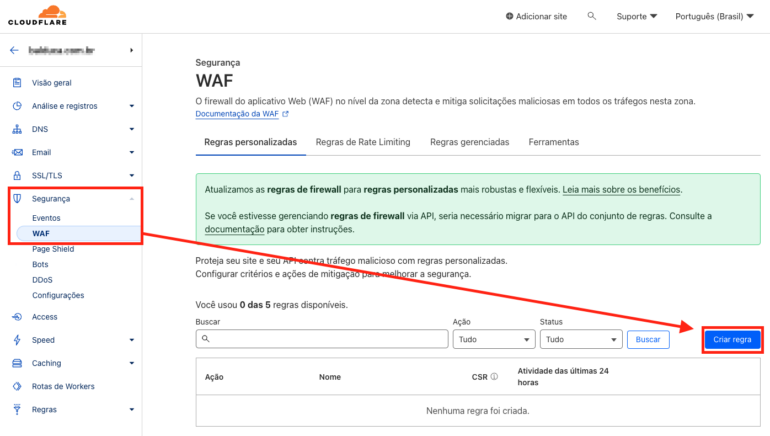Click the DNS network icon
Image resolution: width=770 pixels, height=436 pixels.
click(x=17, y=129)
